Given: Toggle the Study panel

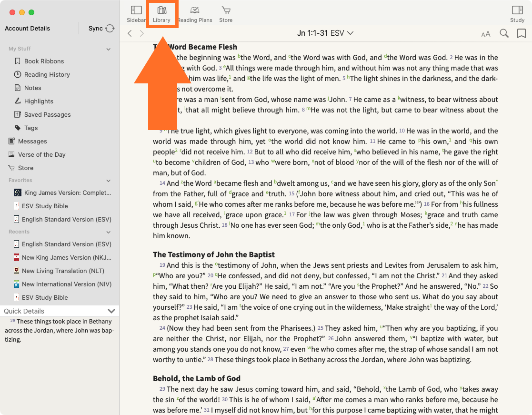Looking at the screenshot, I should click(x=517, y=14).
